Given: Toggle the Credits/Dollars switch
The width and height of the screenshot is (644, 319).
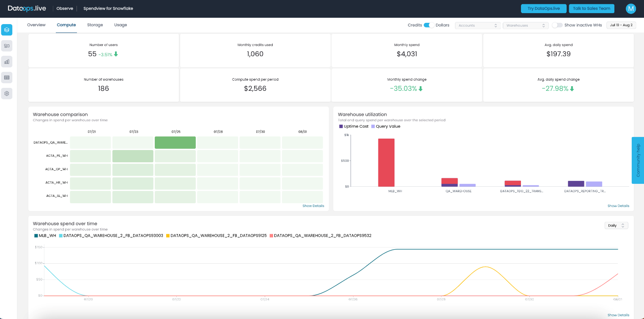Looking at the screenshot, I should (429, 25).
